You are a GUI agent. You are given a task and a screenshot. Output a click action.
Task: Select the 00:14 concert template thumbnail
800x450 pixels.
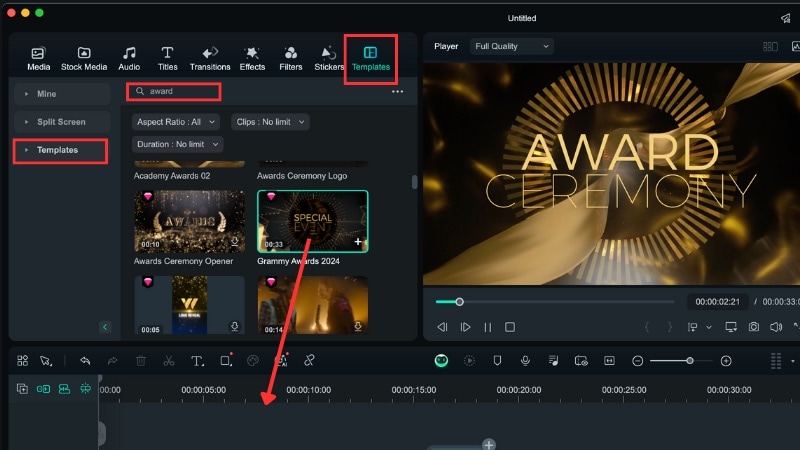coord(313,305)
